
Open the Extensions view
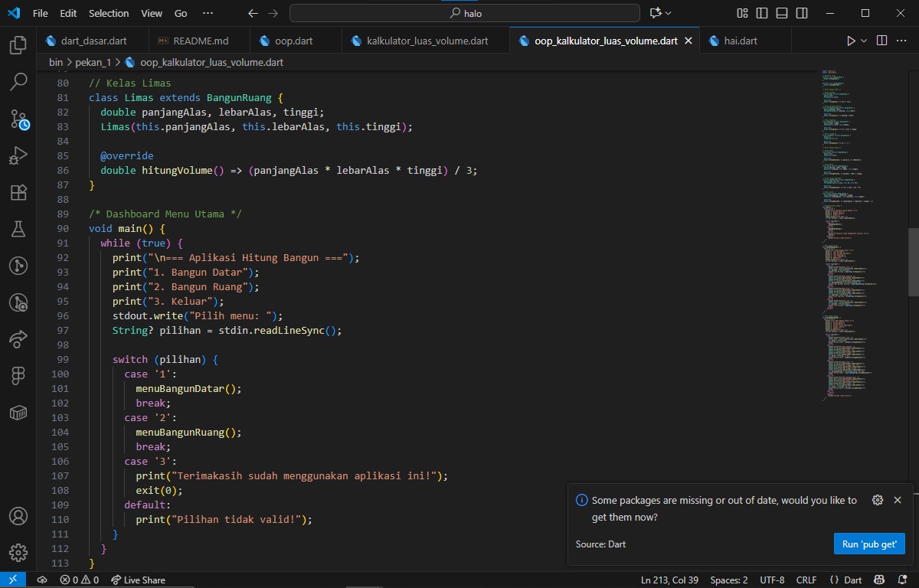tap(18, 192)
